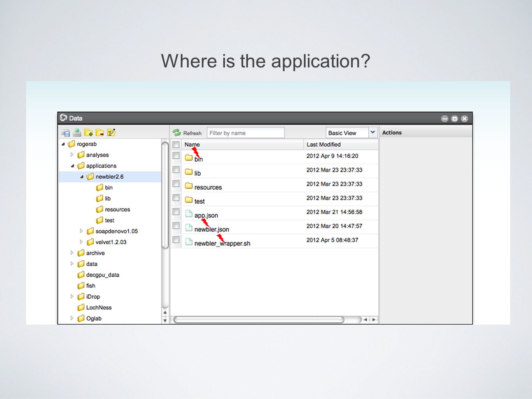Open the resources folder icon in the file list
This screenshot has width=532, height=399.
click(189, 185)
